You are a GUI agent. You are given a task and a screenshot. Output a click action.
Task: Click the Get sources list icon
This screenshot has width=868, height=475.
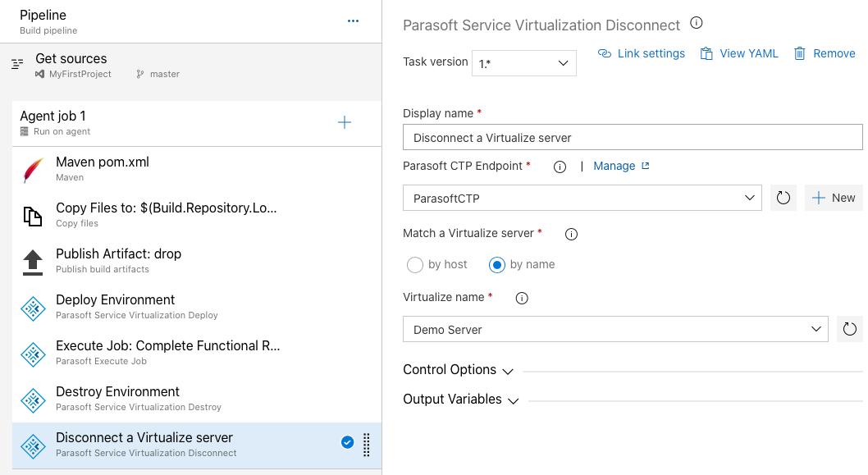pyautogui.click(x=17, y=64)
